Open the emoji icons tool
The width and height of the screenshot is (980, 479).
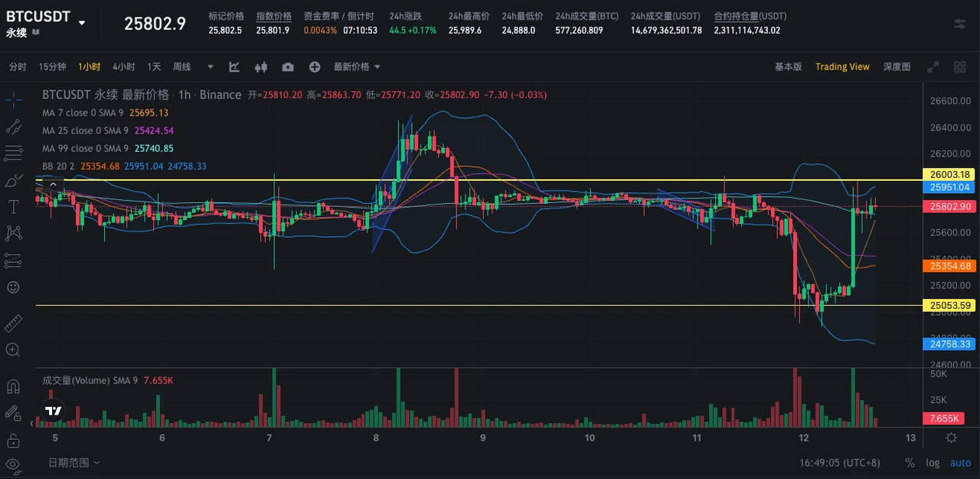pos(13,287)
